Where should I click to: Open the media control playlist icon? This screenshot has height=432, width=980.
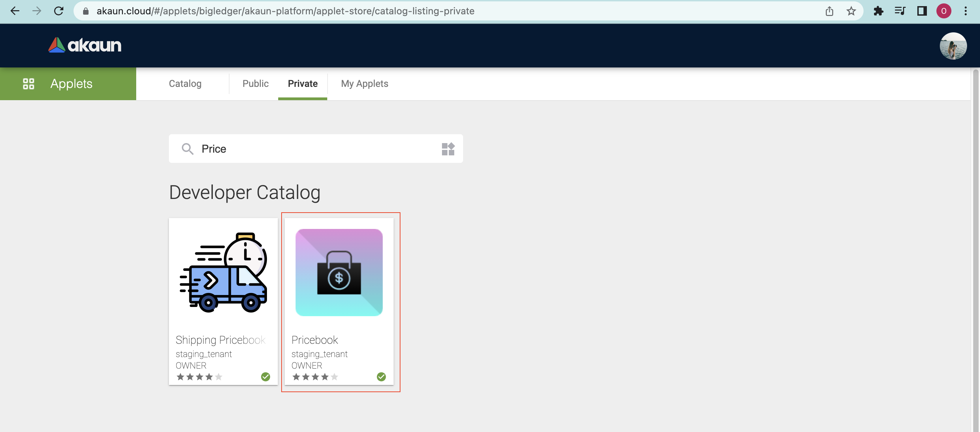point(900,11)
